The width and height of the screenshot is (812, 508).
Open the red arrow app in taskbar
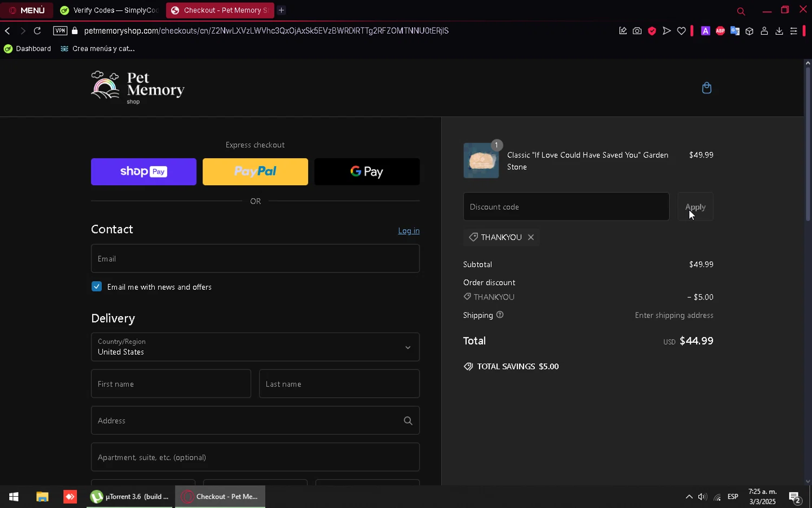(x=70, y=497)
